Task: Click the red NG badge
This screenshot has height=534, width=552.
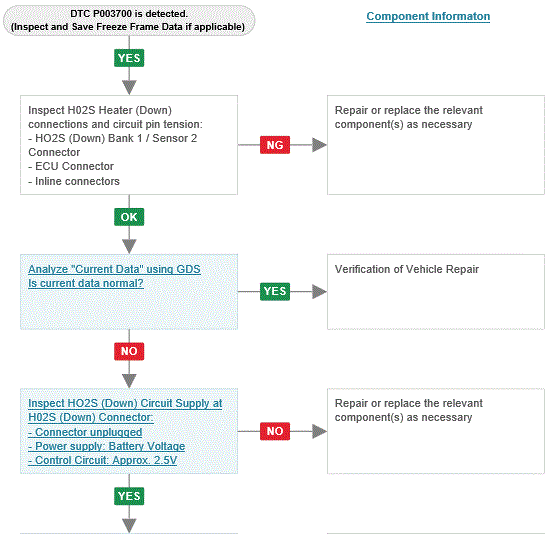Action: point(275,145)
